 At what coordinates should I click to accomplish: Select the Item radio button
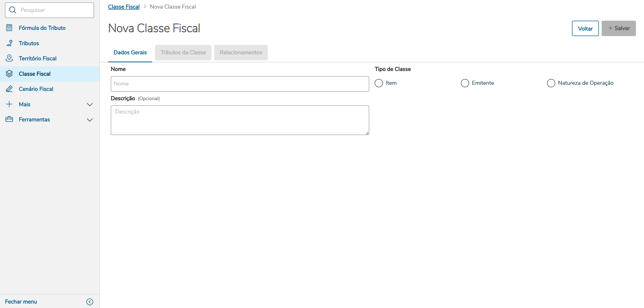point(379,83)
